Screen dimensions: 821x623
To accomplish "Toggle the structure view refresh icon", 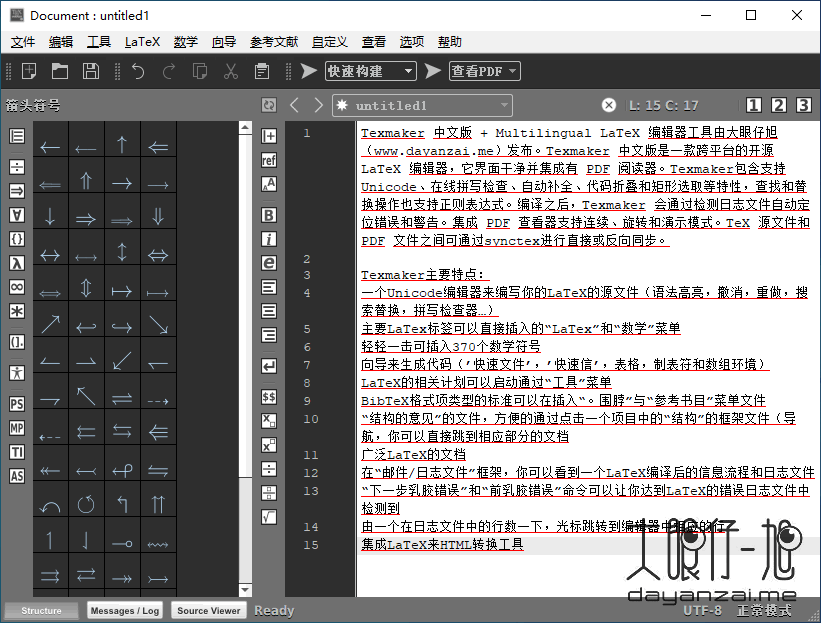I will (269, 105).
